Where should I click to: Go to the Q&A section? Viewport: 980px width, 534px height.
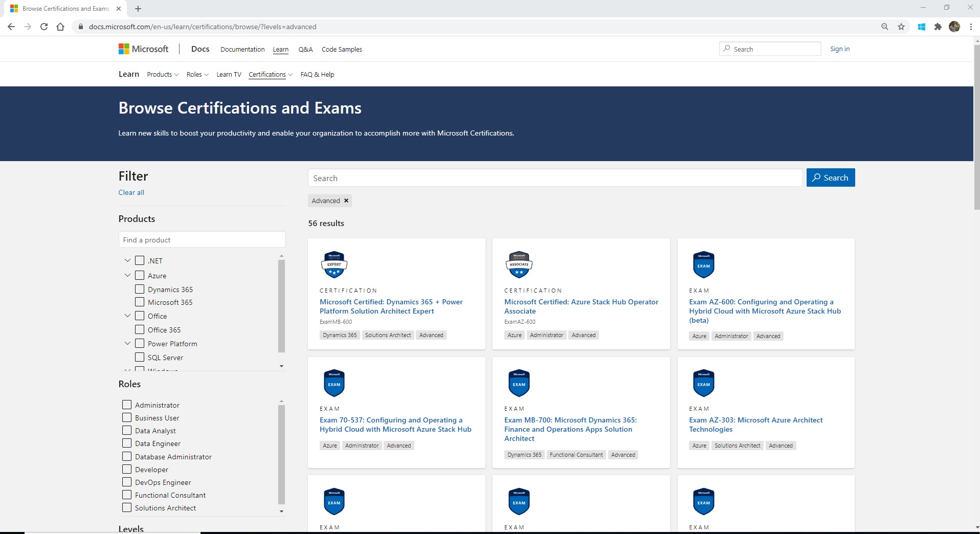coord(305,50)
